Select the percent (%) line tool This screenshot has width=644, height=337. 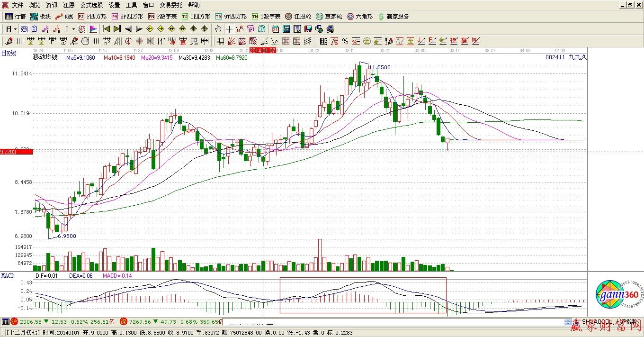tap(345, 41)
